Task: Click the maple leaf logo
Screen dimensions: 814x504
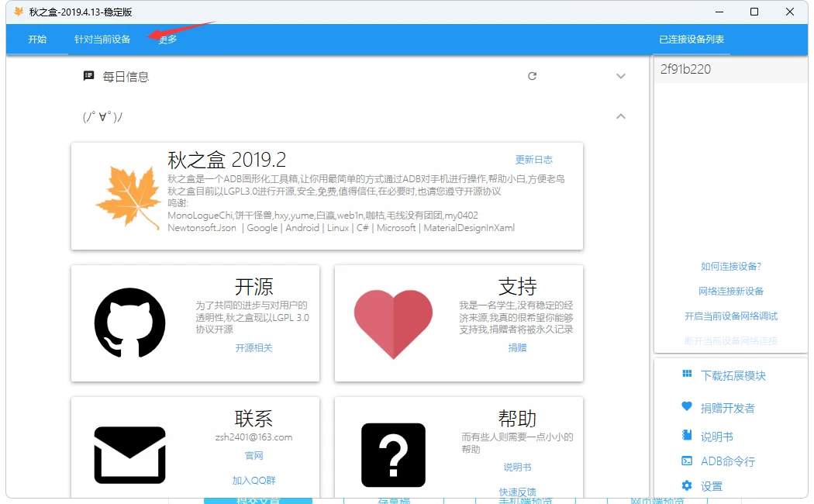Action: (129, 197)
